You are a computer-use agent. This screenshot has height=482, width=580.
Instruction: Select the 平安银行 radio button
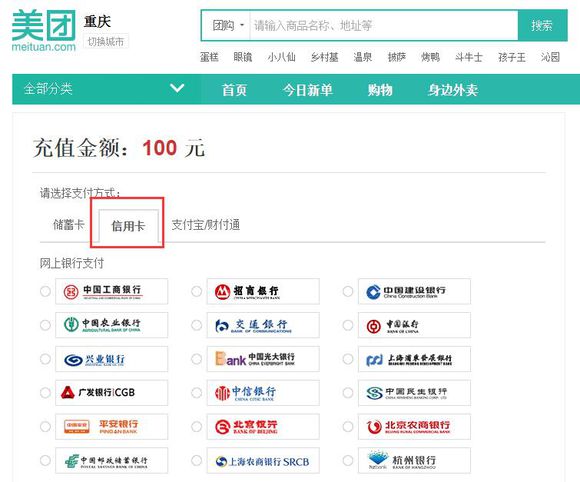[x=45, y=427]
